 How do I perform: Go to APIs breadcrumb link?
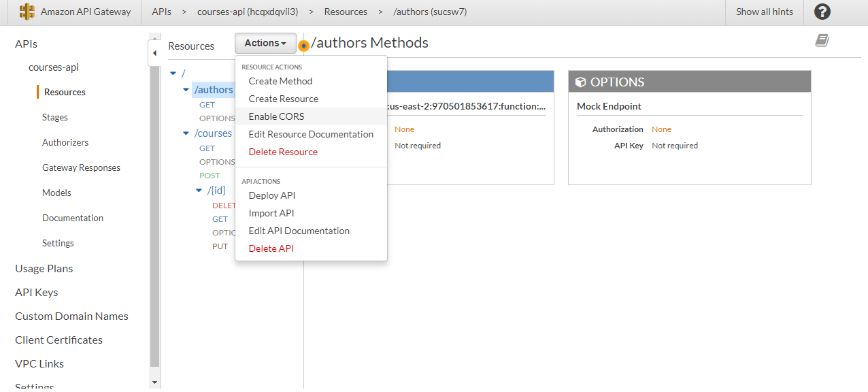[161, 12]
